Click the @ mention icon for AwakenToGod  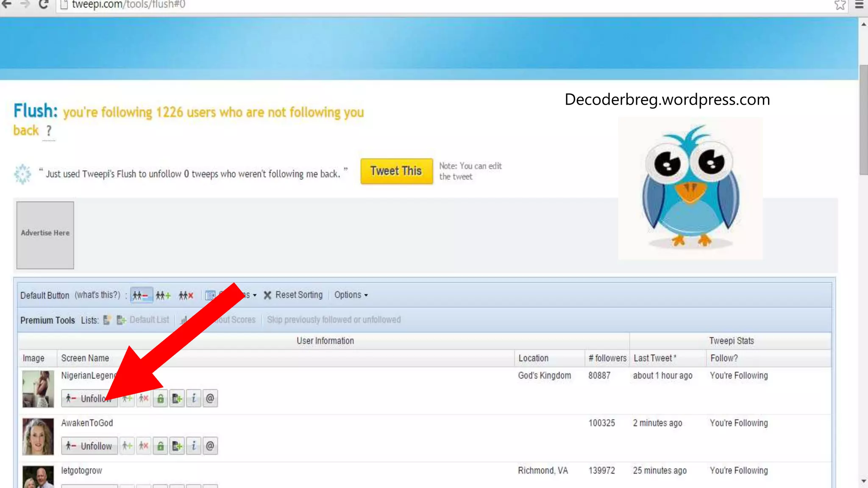(x=210, y=446)
